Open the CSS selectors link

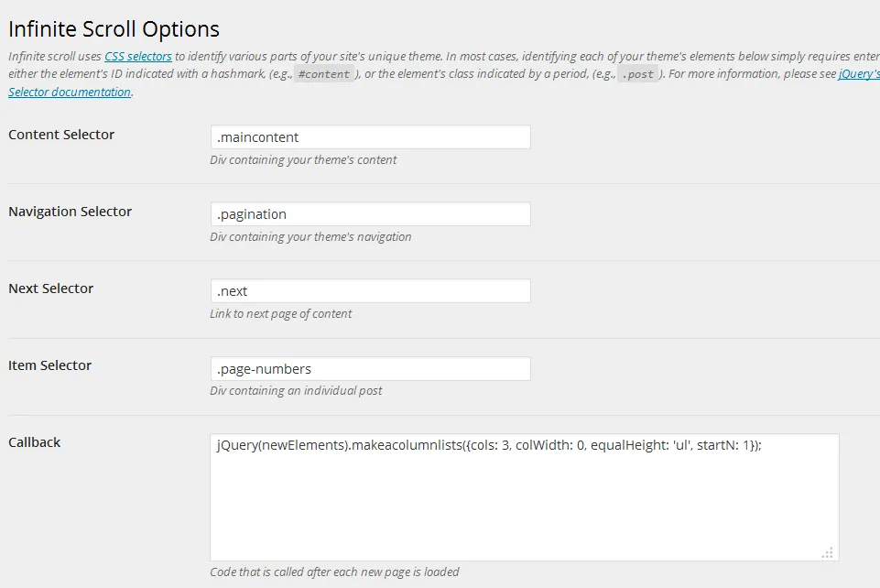pyautogui.click(x=138, y=56)
